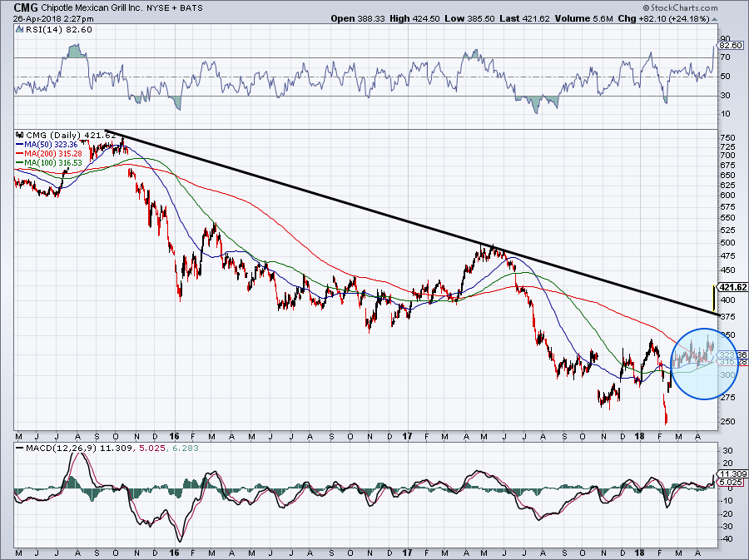This screenshot has width=749, height=560.
Task: Click the 82.60 RSI value tag on the right axis
Action: 731,46
